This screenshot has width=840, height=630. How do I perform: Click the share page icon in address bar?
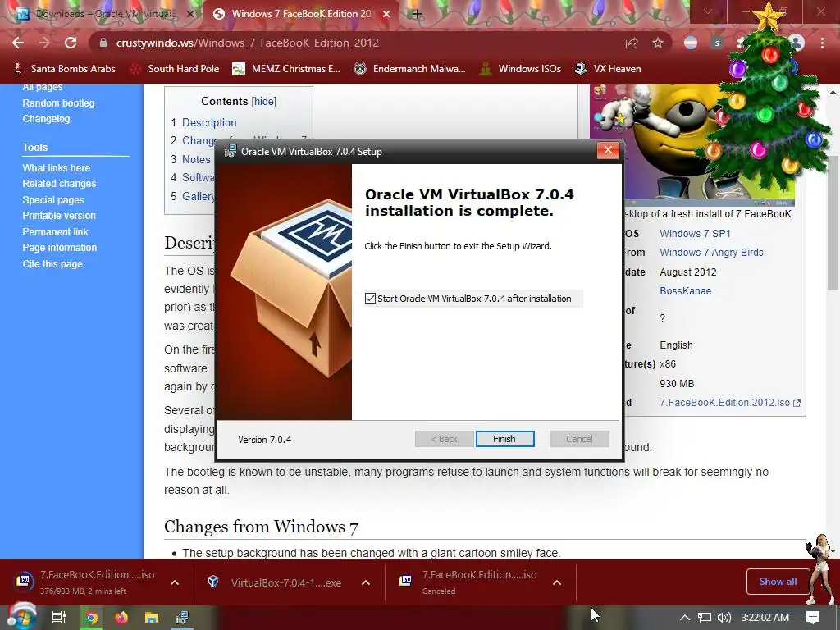pos(632,43)
